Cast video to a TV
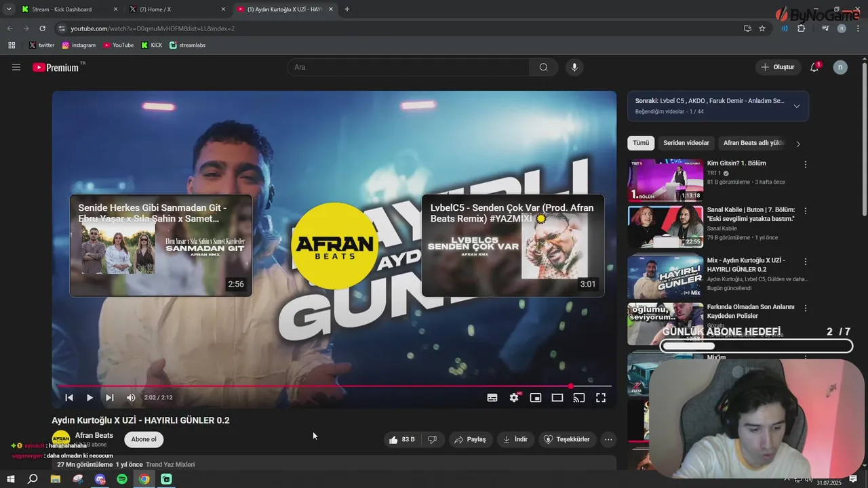 (579, 398)
